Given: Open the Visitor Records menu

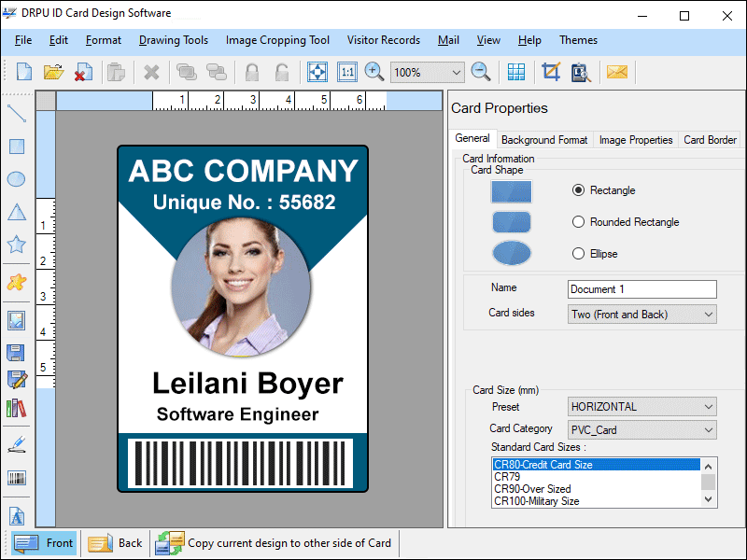Looking at the screenshot, I should point(384,40).
